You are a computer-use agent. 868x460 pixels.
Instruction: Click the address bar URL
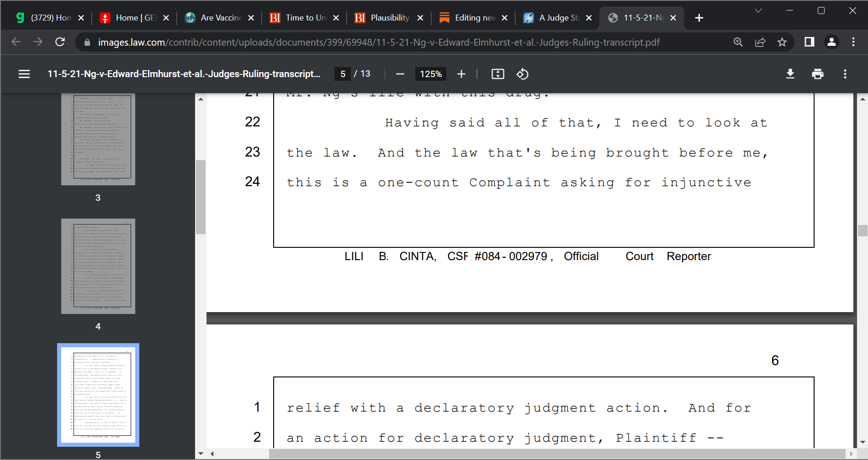[379, 42]
